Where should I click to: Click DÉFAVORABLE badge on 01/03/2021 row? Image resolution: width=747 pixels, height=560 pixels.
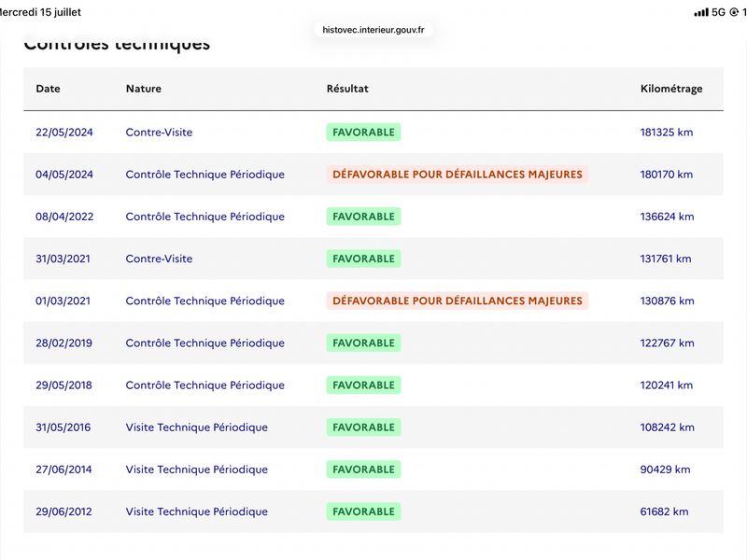point(458,301)
